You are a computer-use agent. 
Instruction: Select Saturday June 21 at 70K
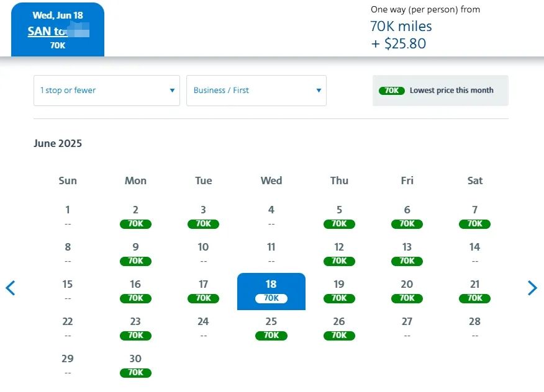[x=474, y=291]
